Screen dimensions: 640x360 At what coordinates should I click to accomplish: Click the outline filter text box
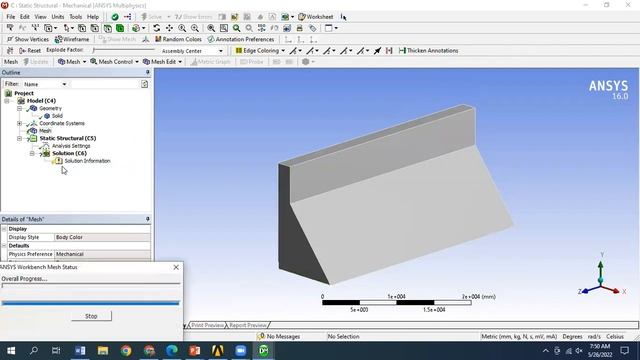point(104,84)
